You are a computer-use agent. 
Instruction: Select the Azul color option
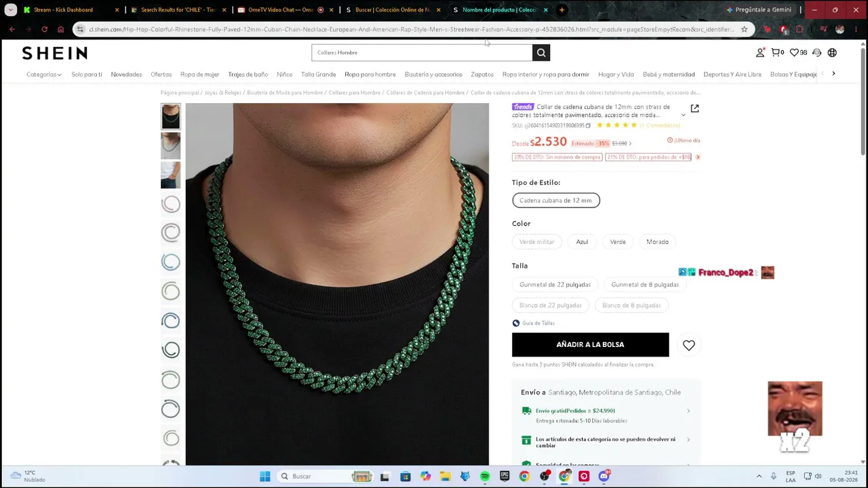[x=582, y=242]
